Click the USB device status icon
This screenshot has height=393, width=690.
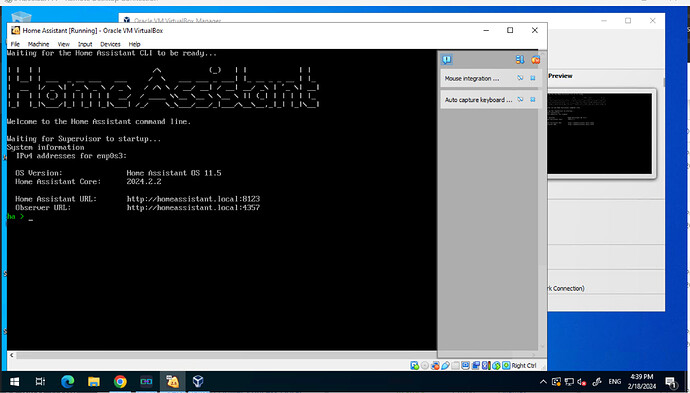(445, 365)
